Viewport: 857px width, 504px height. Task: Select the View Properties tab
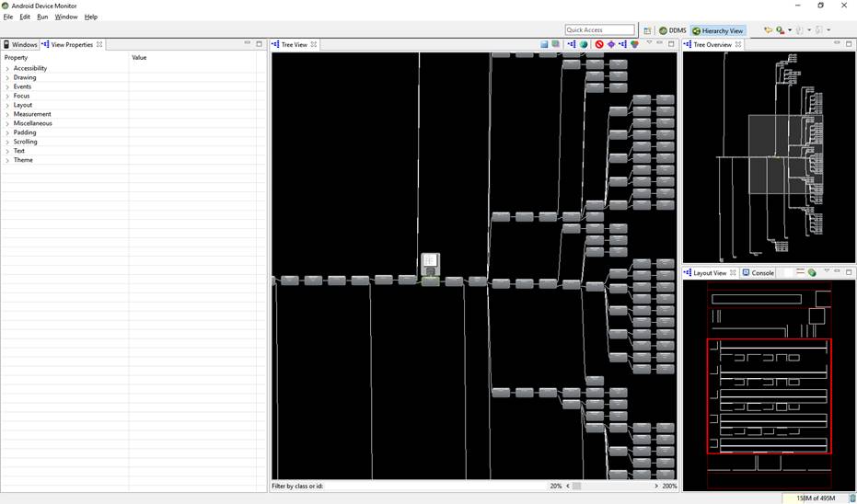tap(72, 44)
